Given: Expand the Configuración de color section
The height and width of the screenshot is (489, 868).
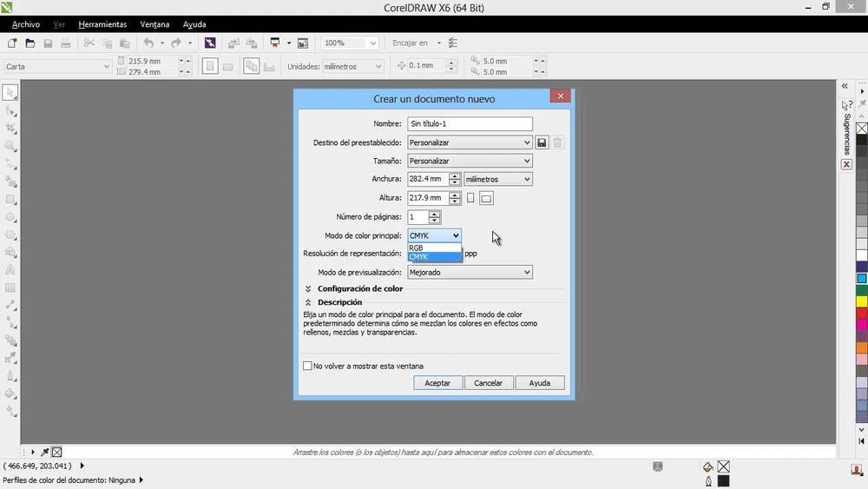Looking at the screenshot, I should 308,288.
